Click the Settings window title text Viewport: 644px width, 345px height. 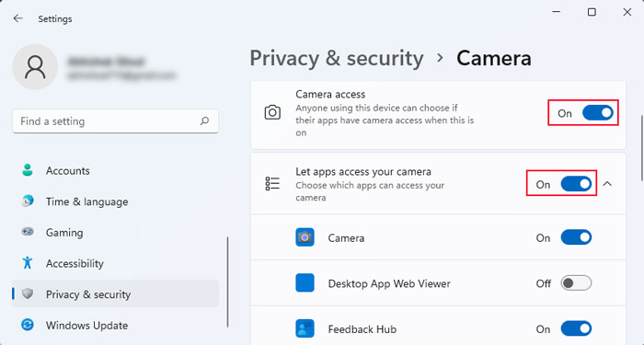coord(55,19)
